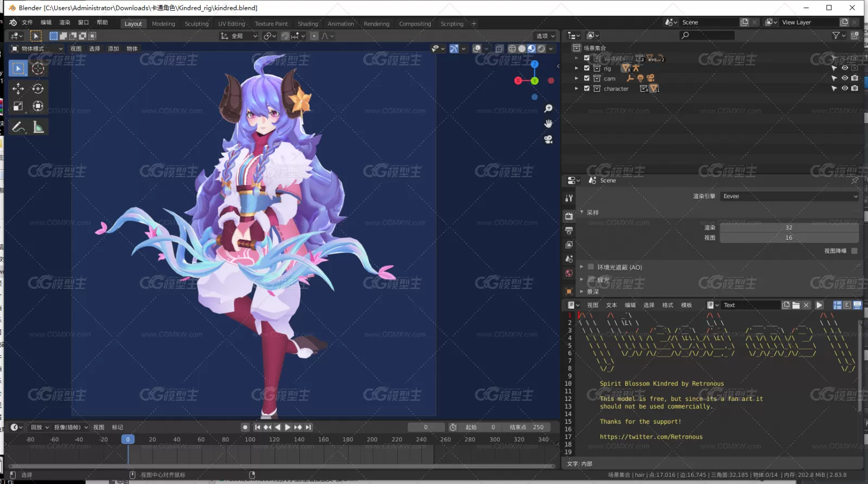Switch to rendered viewport shading

(541, 49)
